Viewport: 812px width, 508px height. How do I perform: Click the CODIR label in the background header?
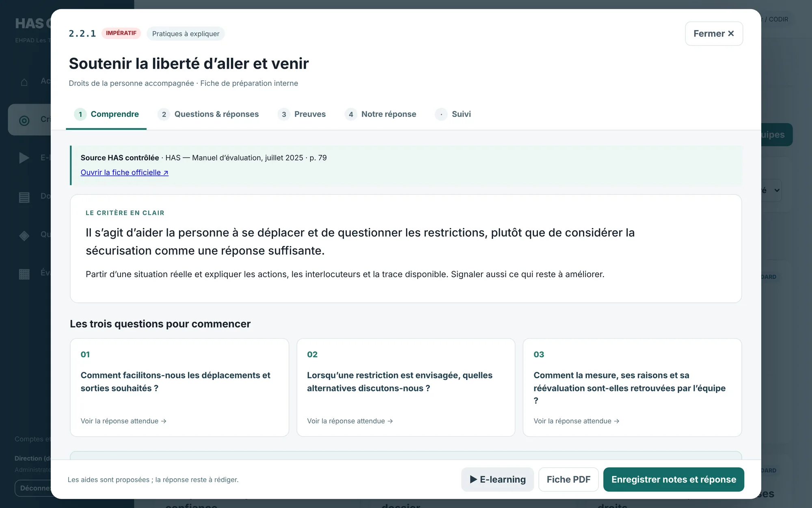click(778, 19)
